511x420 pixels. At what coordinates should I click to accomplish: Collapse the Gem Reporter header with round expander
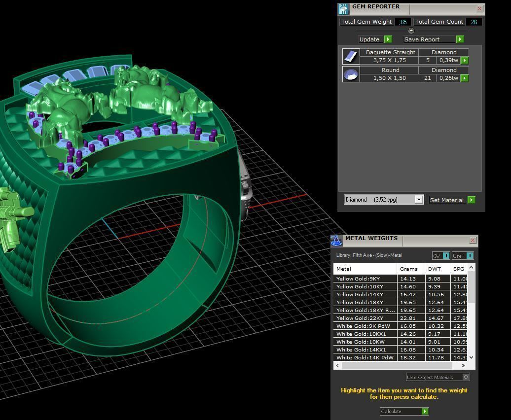tap(411, 31)
